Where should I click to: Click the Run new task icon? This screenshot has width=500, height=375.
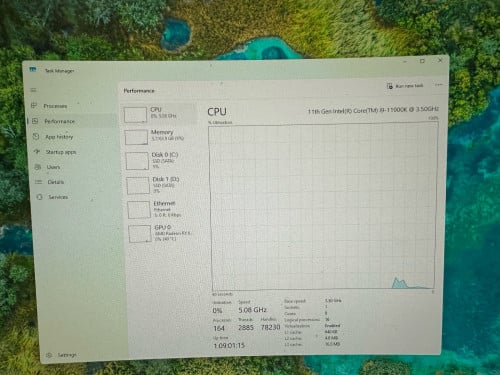point(389,86)
